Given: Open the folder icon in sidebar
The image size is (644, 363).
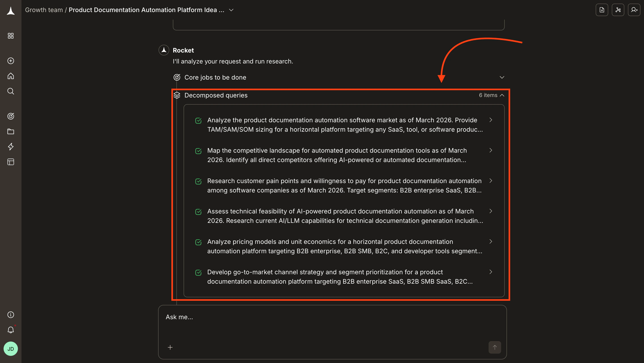Looking at the screenshot, I should point(11,131).
